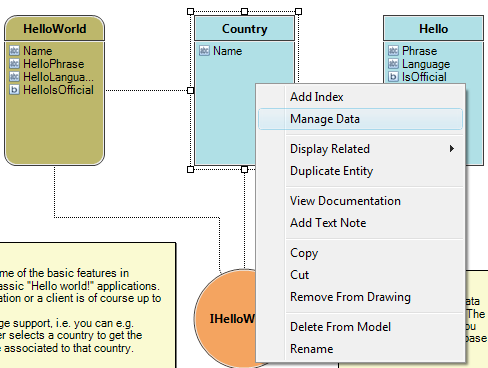Image resolution: width=488 pixels, height=368 pixels.
Task: Select the Country entity title
Action: [245, 29]
